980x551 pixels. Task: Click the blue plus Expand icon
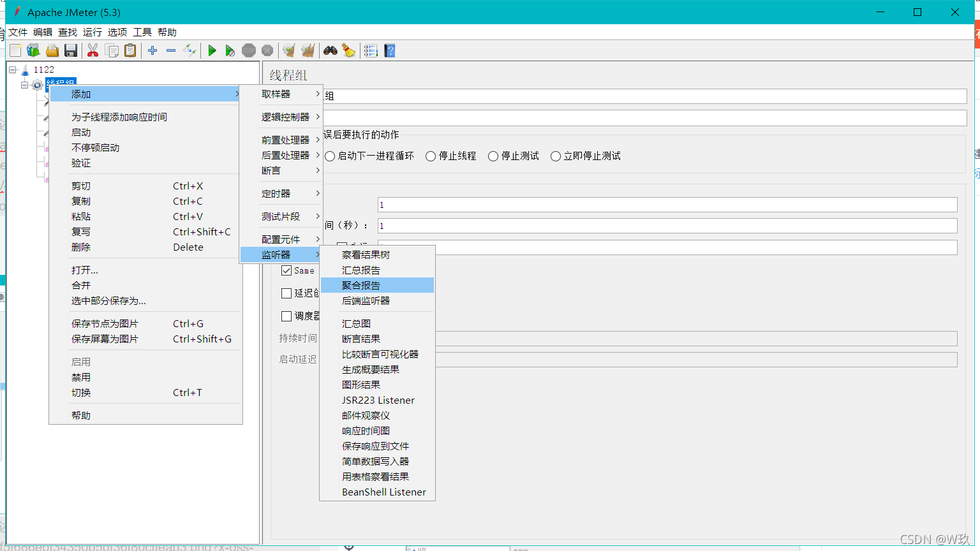pos(152,50)
